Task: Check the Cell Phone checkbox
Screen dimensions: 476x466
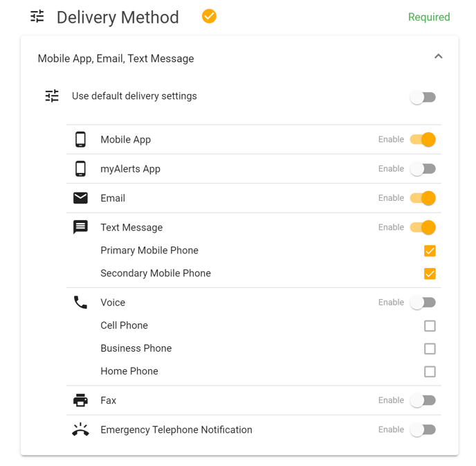Action: pos(430,326)
